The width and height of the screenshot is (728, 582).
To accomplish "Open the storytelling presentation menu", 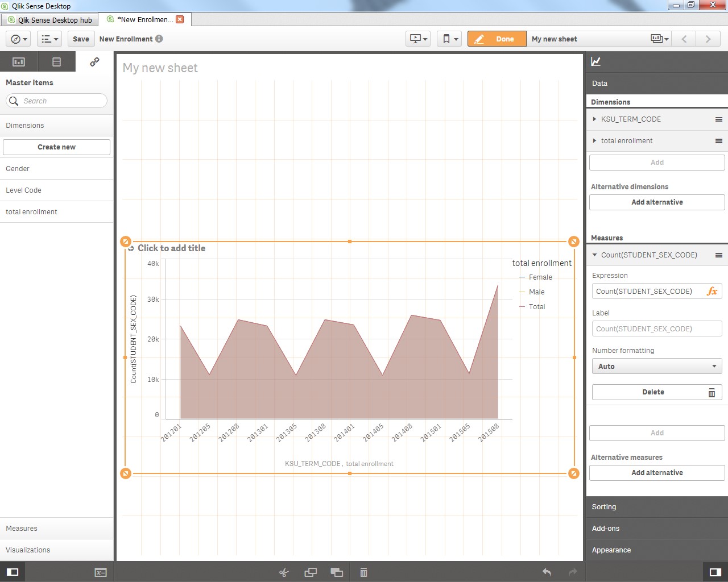I will pos(418,39).
